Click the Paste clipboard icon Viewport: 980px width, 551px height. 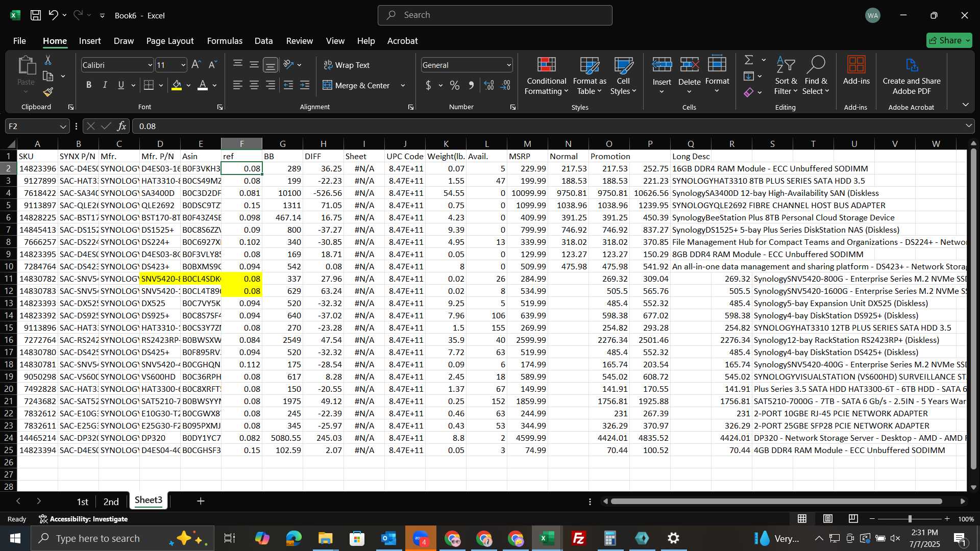tap(26, 66)
